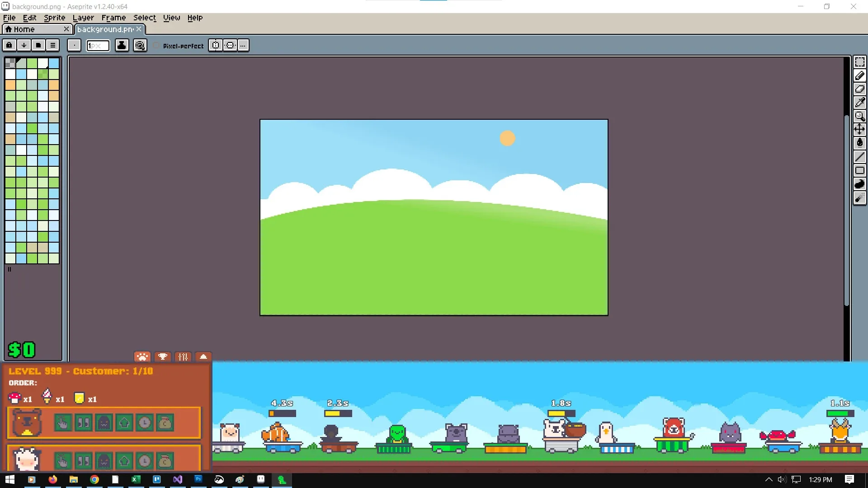Toggle horizontal symmetry mode button
Viewport: 868px width, 488px height.
(x=216, y=45)
